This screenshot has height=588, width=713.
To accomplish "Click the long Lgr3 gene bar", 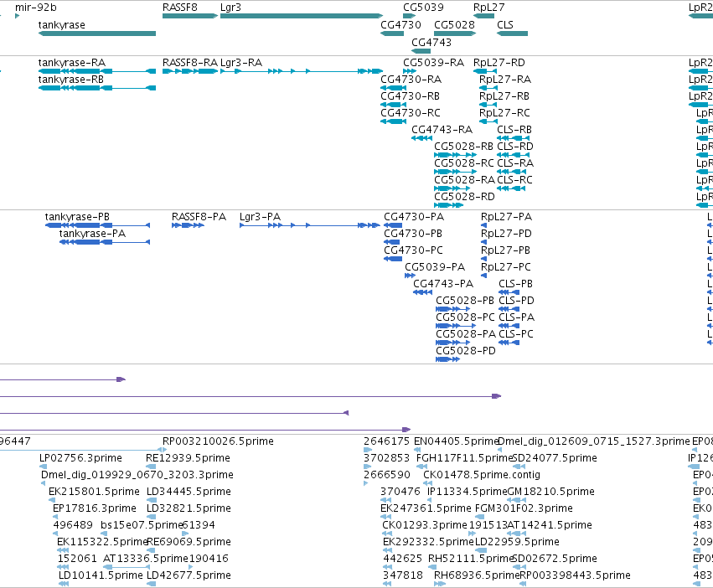I will 302,16.
